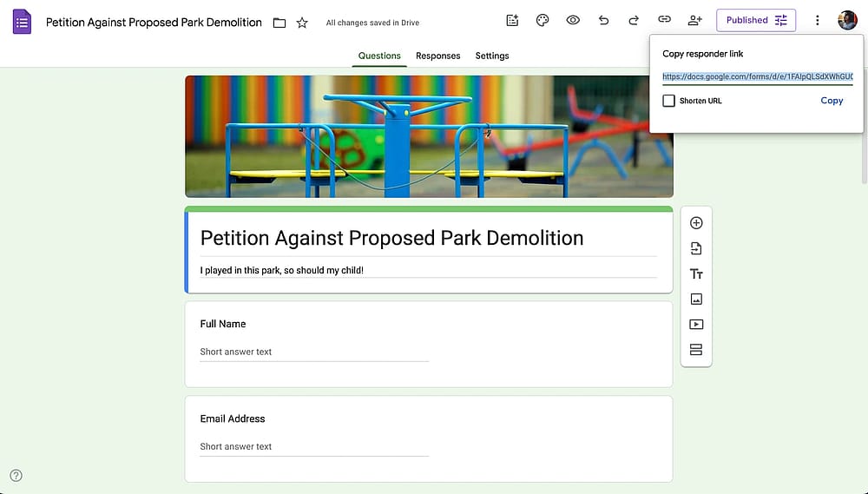Import questions icon in side toolbar

pyautogui.click(x=696, y=248)
